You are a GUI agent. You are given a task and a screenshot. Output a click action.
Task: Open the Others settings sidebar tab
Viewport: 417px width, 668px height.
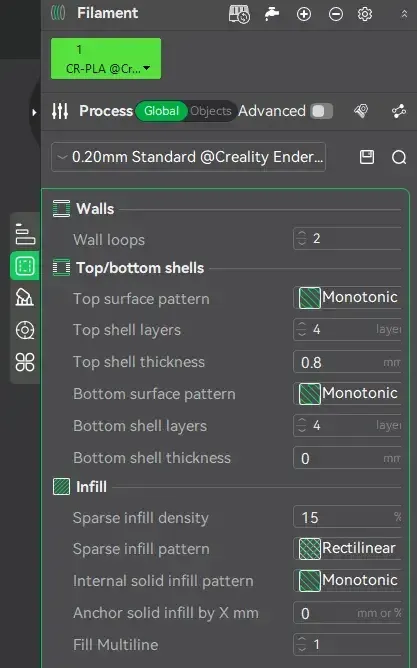pos(25,362)
